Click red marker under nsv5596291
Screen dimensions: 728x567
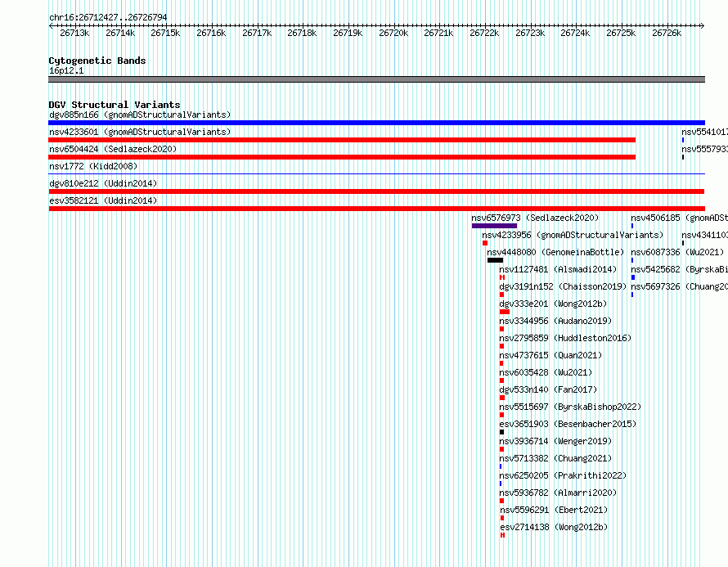pos(502,518)
